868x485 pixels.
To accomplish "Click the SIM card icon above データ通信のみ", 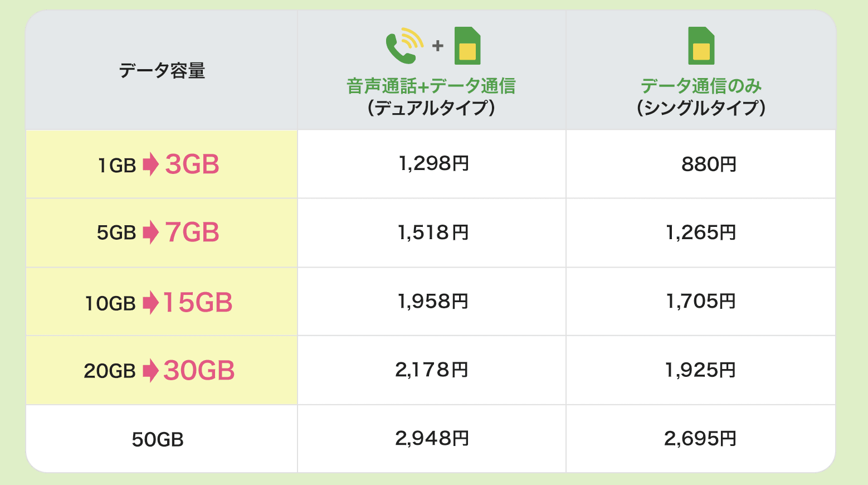I will tap(701, 46).
